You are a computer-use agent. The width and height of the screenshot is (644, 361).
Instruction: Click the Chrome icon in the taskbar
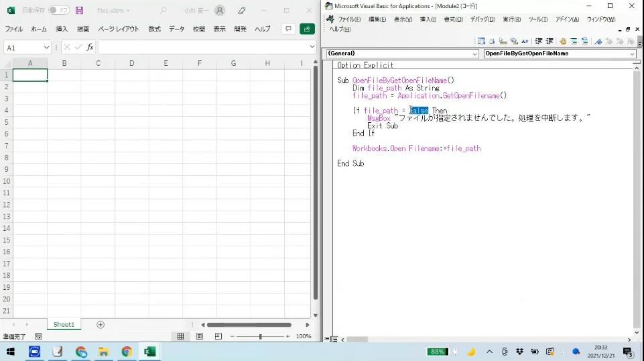pyautogui.click(x=127, y=352)
